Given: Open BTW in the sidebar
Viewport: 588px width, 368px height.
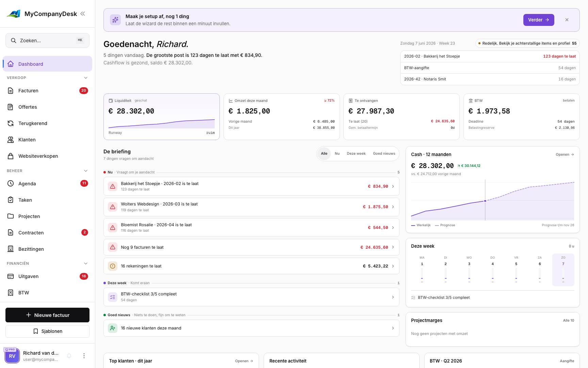Looking at the screenshot, I should pos(47,293).
